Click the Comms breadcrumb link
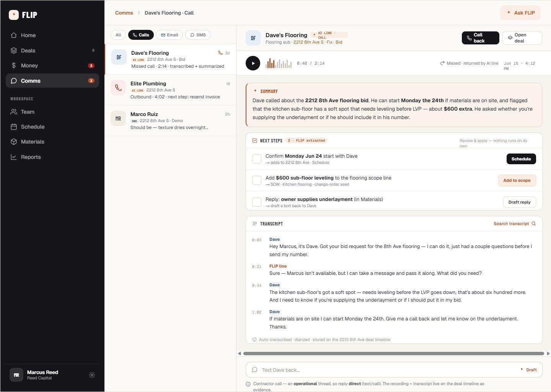Viewport: 551px width, 392px height. (124, 13)
